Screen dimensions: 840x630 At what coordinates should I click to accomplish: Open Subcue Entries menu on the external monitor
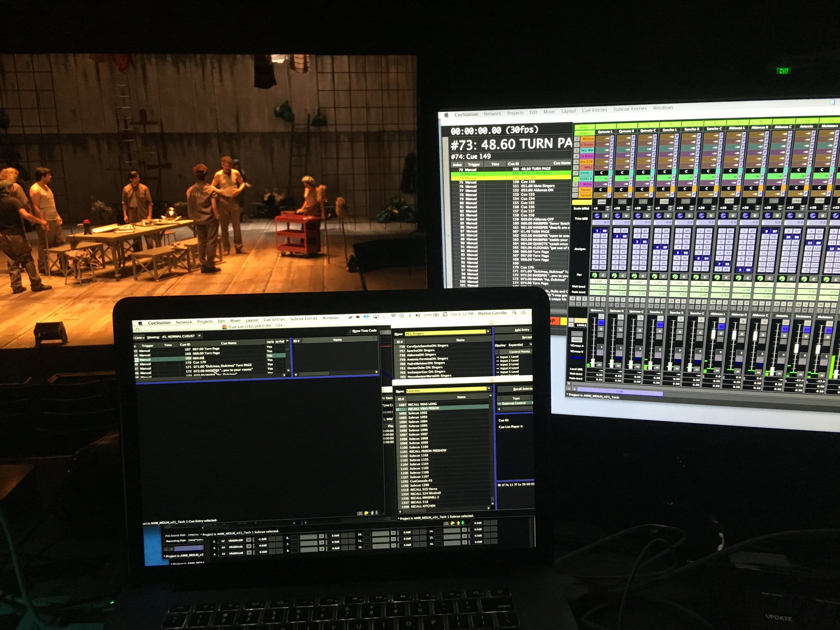tap(630, 109)
